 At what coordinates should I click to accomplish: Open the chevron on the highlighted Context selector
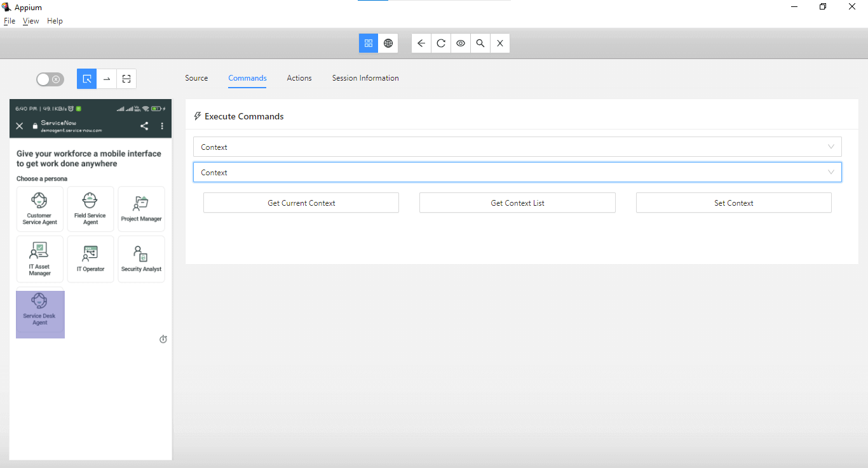point(831,172)
